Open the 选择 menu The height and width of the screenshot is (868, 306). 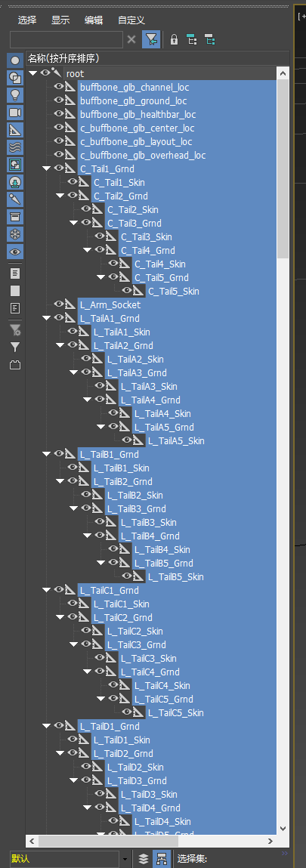click(27, 20)
